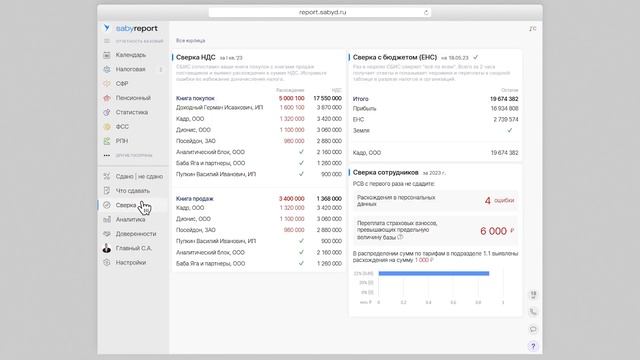Click Баба Яга и партнеры, ООО under Книга продаж
The height and width of the screenshot is (360, 640).
click(x=211, y=264)
